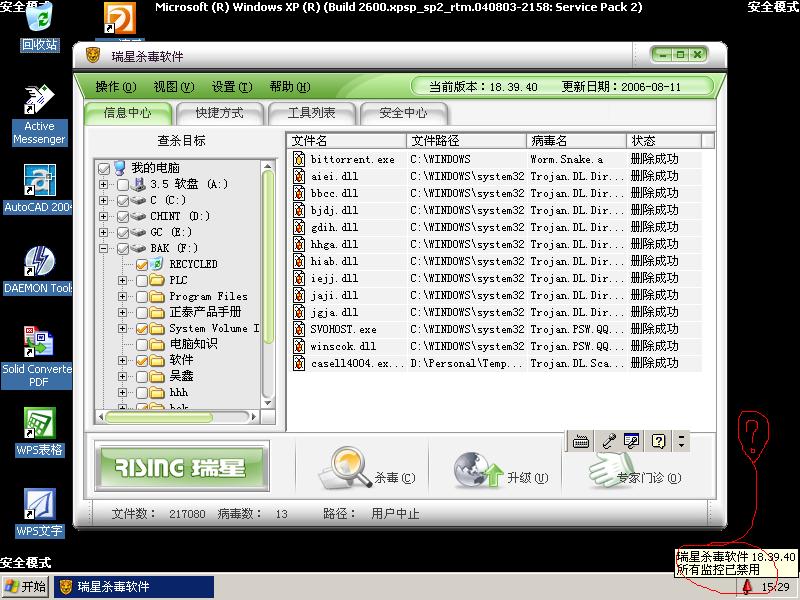
Task: Launch DAEMON Tools desktop shortcut
Action: click(39, 270)
